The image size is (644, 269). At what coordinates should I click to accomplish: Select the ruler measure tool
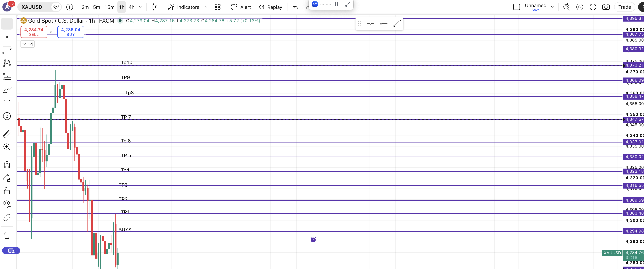point(7,134)
